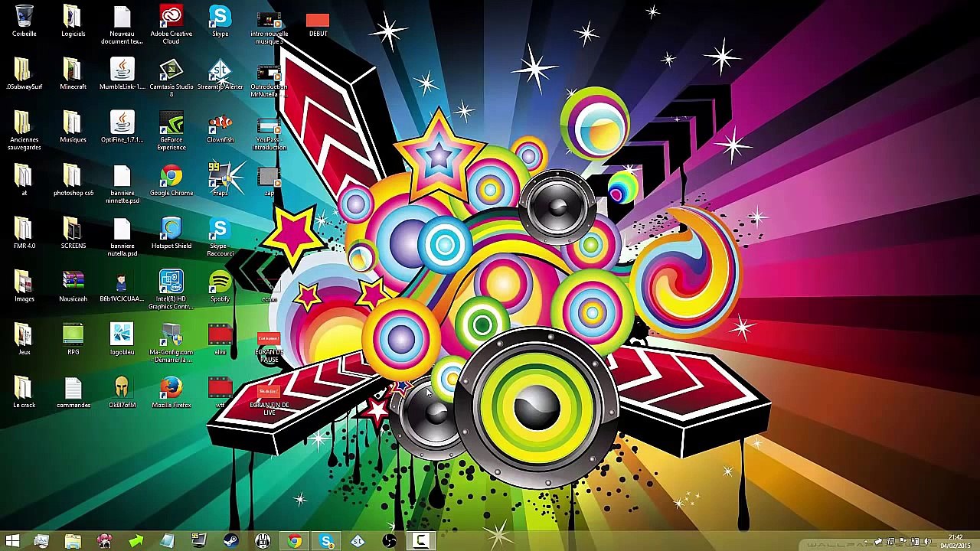Open the taskbar clock and date
The height and width of the screenshot is (551, 980).
955,542
